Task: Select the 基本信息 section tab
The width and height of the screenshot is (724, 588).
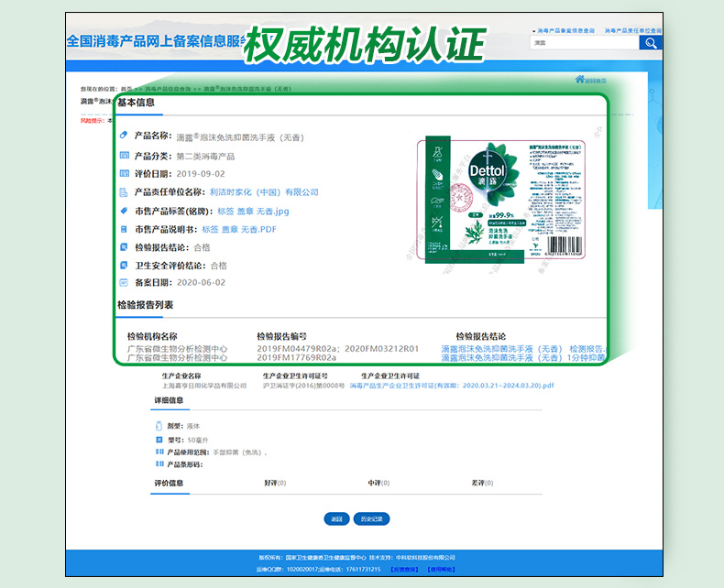Action: (136, 103)
